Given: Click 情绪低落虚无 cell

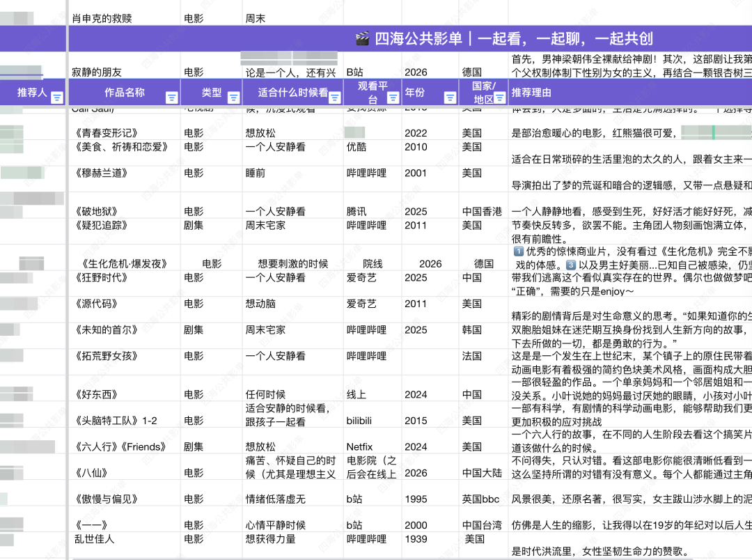Looking at the screenshot, I should click(292, 493).
